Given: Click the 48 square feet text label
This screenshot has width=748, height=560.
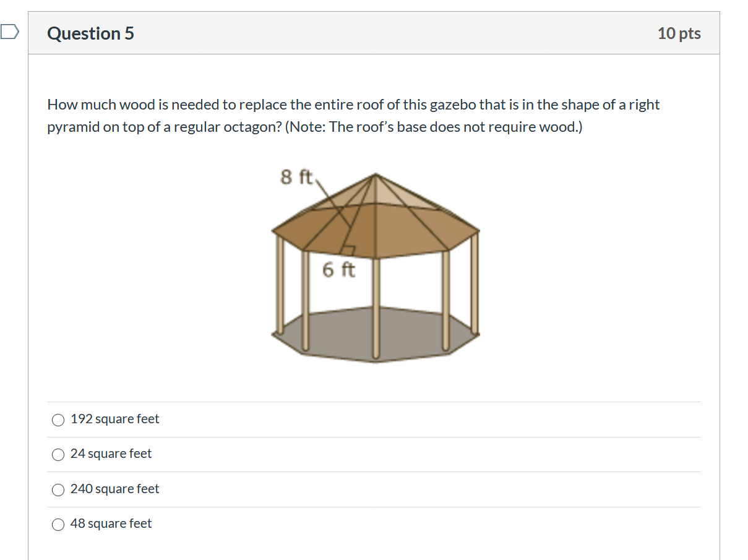Looking at the screenshot, I should click(111, 523).
